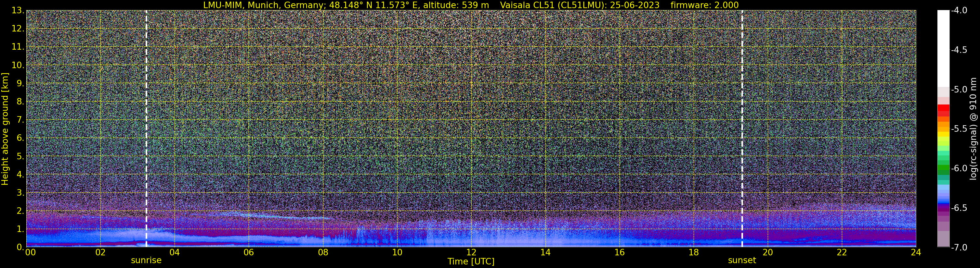The height and width of the screenshot is (268, 980).
Task: Select the "11." tick on the height axis
Action: click(18, 47)
